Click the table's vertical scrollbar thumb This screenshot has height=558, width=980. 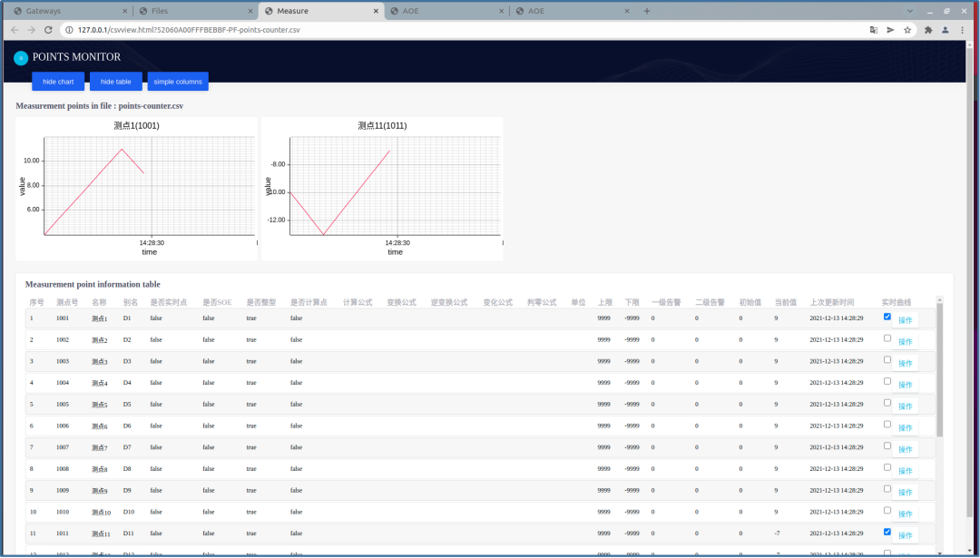939,370
